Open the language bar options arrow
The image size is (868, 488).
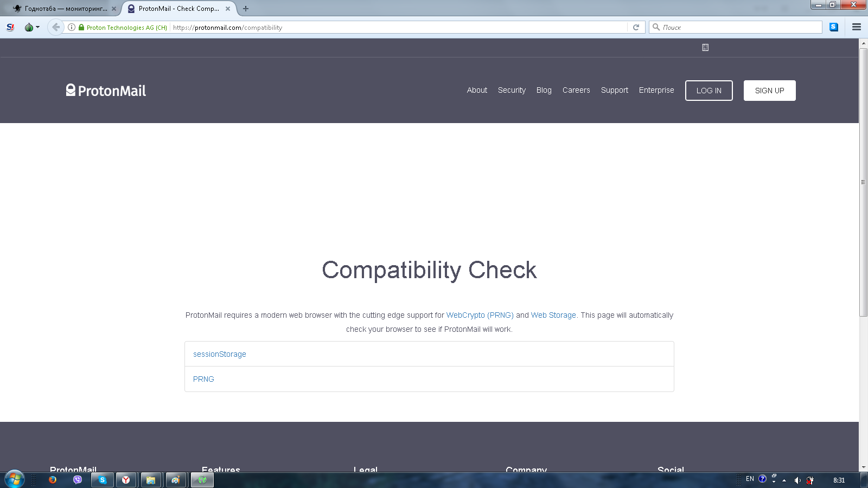[774, 481]
